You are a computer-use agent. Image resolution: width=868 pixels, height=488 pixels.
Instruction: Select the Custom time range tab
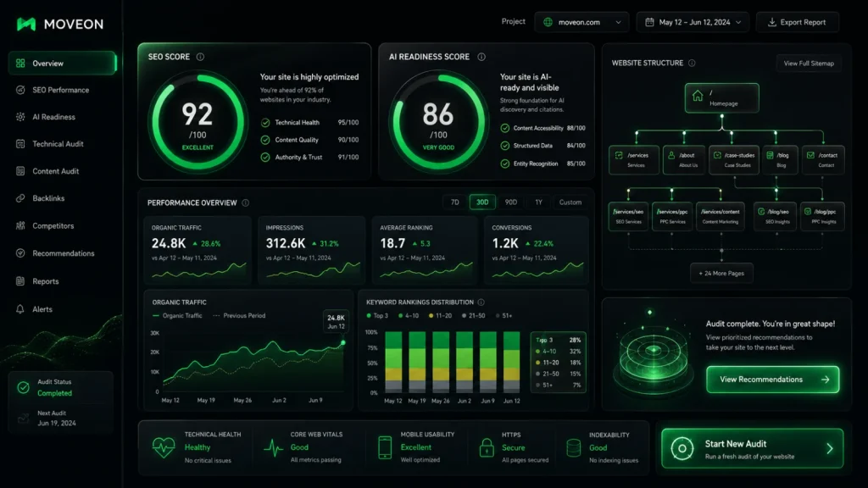[570, 202]
